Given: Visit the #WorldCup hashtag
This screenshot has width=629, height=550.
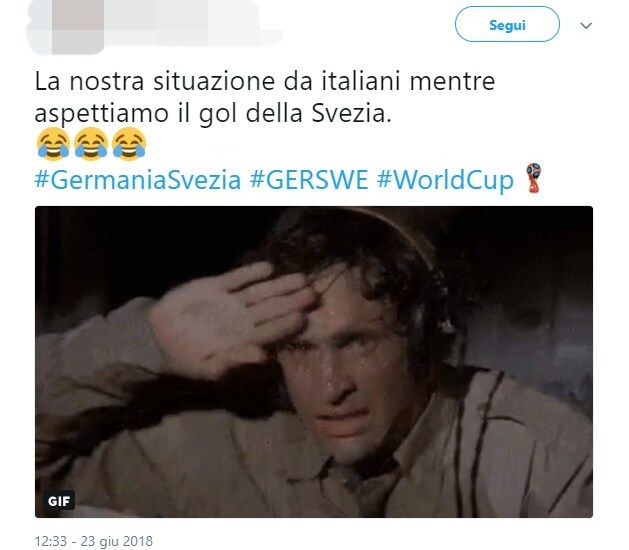Looking at the screenshot, I should click(x=445, y=179).
